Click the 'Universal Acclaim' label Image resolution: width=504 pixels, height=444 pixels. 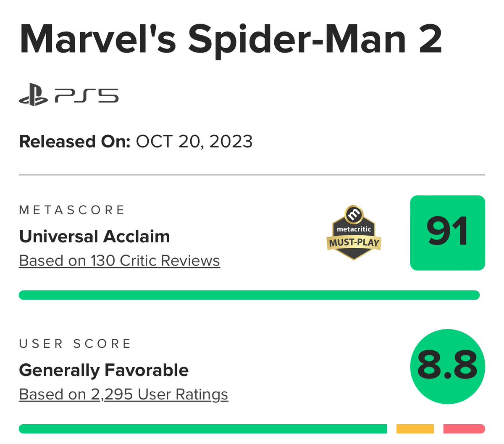coord(94,236)
